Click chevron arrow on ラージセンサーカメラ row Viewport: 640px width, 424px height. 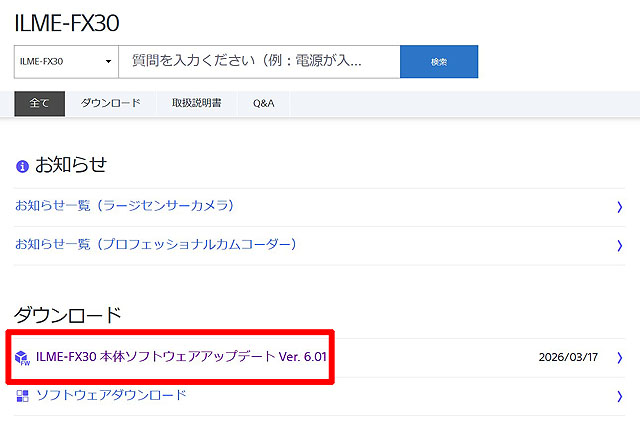coord(619,207)
